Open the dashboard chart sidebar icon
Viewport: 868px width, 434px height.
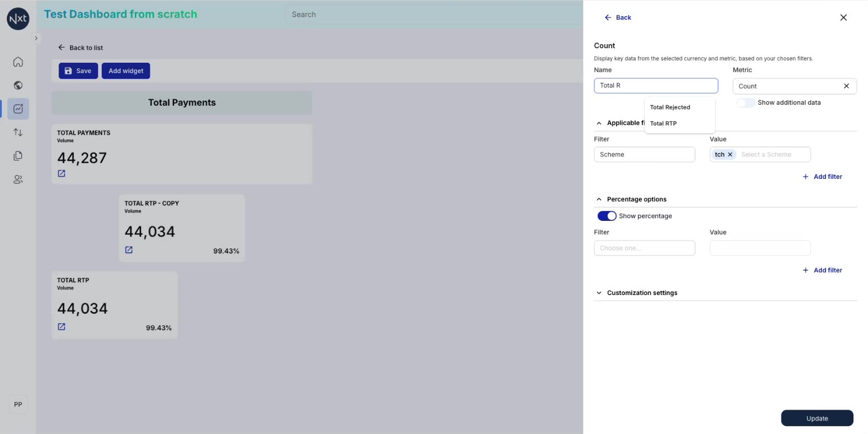pos(18,109)
